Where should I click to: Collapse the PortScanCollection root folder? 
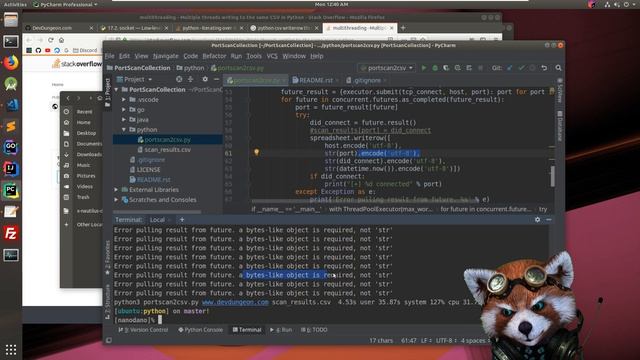(117, 89)
